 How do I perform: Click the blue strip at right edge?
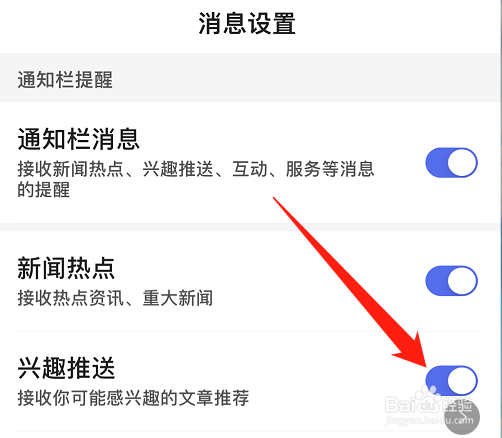tap(501, 219)
